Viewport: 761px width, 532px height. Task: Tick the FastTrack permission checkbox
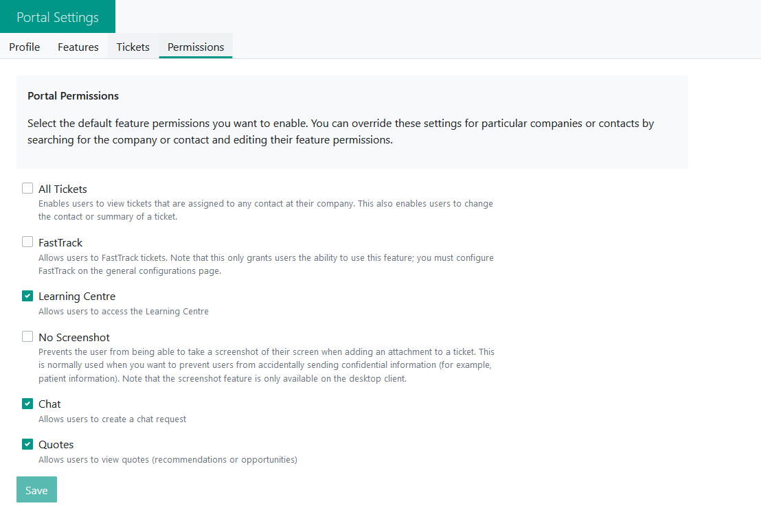(x=27, y=242)
